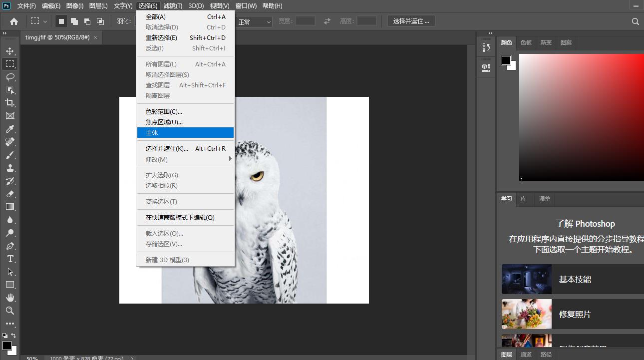644x360 pixels.
Task: Select the Horizontal Type tool
Action: 11,259
